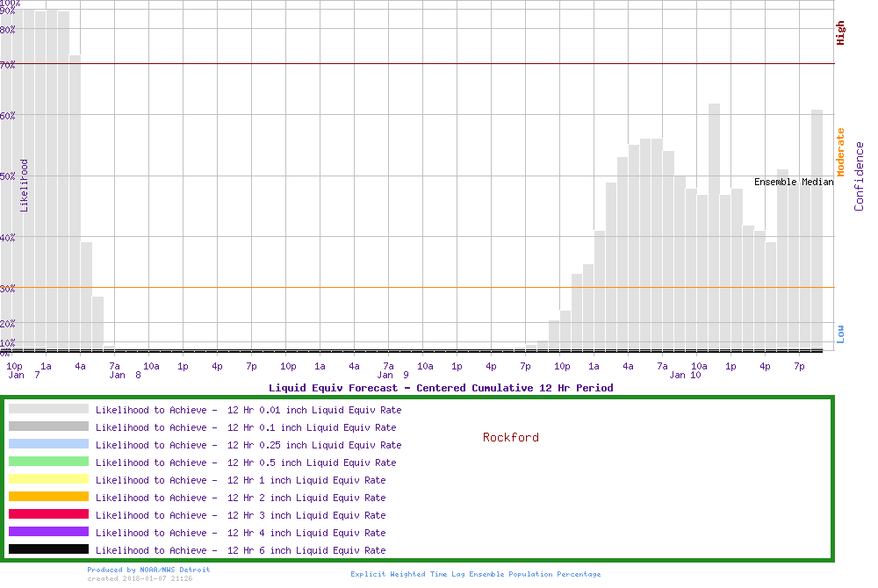Click the Explicit Weighted Time Lag Ensemble footer text

click(476, 574)
